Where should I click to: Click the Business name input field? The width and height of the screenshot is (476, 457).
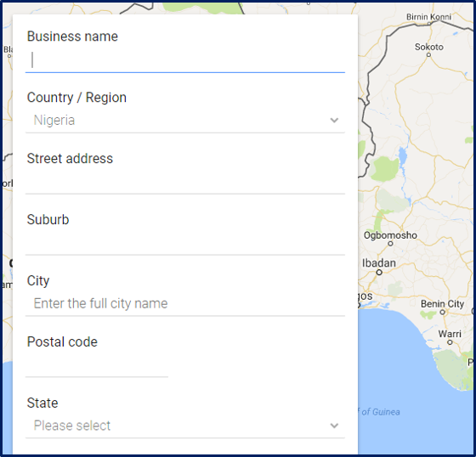(x=185, y=60)
